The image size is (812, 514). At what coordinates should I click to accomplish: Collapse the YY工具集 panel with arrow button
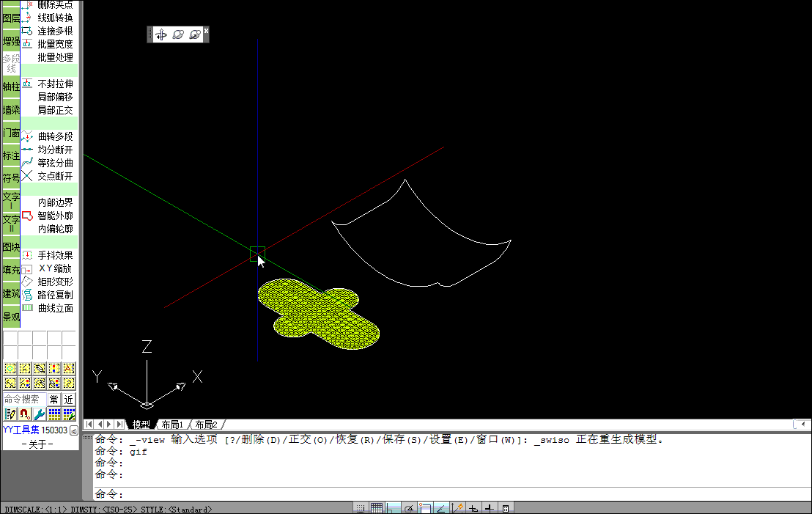pyautogui.click(x=73, y=430)
